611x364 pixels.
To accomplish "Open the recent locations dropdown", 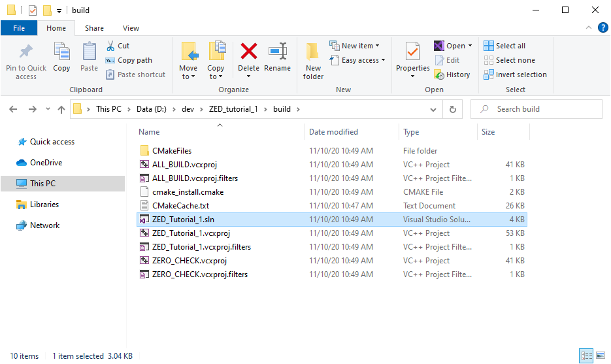I will click(x=48, y=109).
